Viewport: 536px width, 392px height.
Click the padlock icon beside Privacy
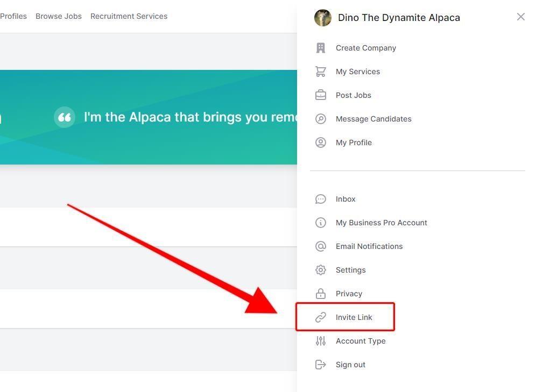tap(320, 293)
